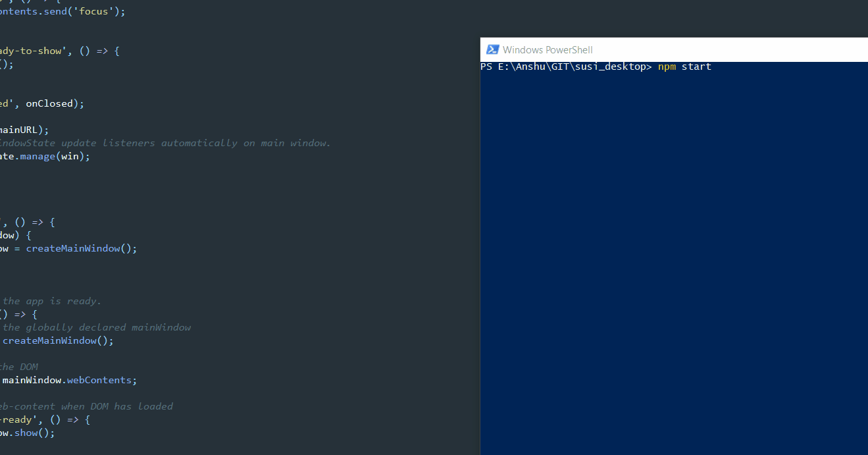Click the PowerShell icon in the title bar
The width and height of the screenshot is (868, 455).
click(492, 49)
